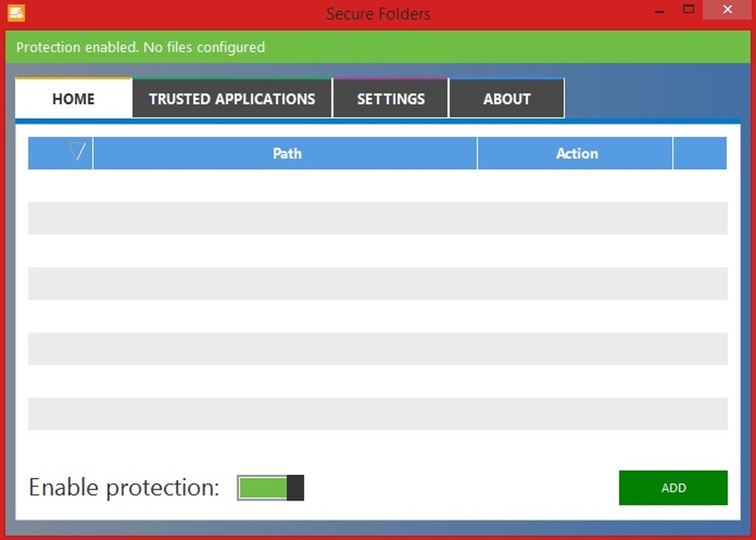View the ABOUT tab
This screenshot has height=540, width=756.
click(507, 98)
